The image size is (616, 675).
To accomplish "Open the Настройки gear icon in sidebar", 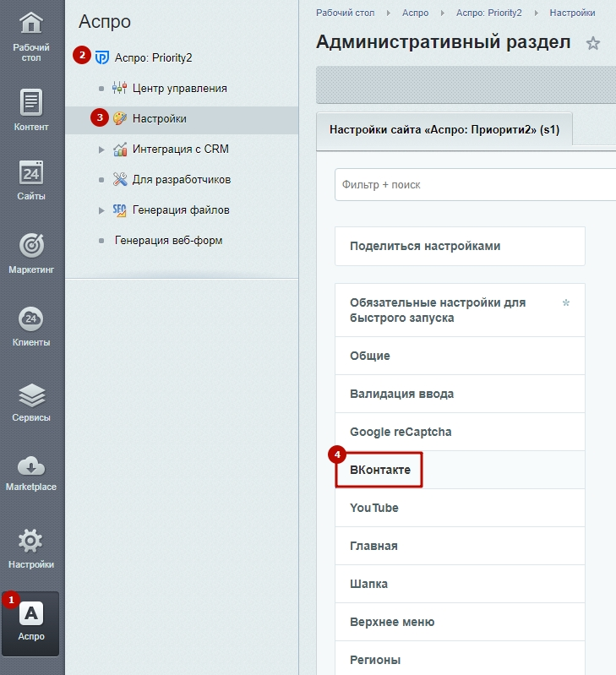I will pyautogui.click(x=31, y=541).
